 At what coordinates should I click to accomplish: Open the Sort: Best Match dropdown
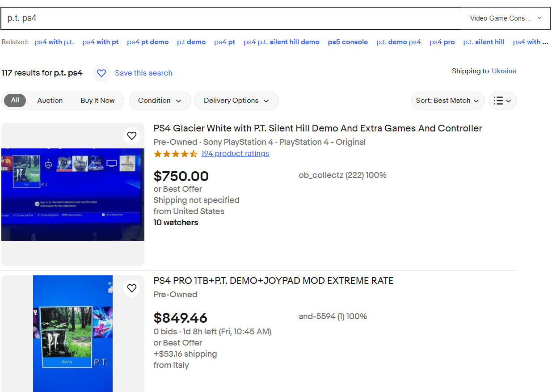pos(447,101)
